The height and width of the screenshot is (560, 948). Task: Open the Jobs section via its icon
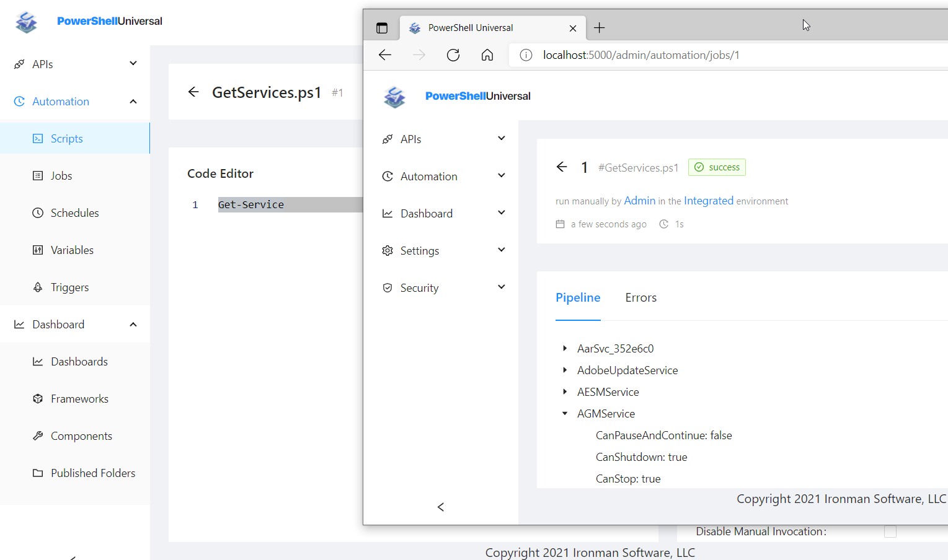37,175
